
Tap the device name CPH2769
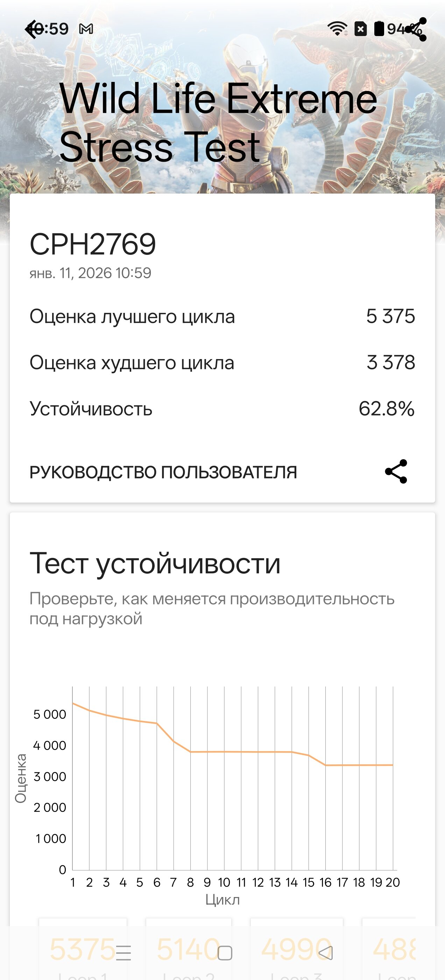[x=93, y=244]
